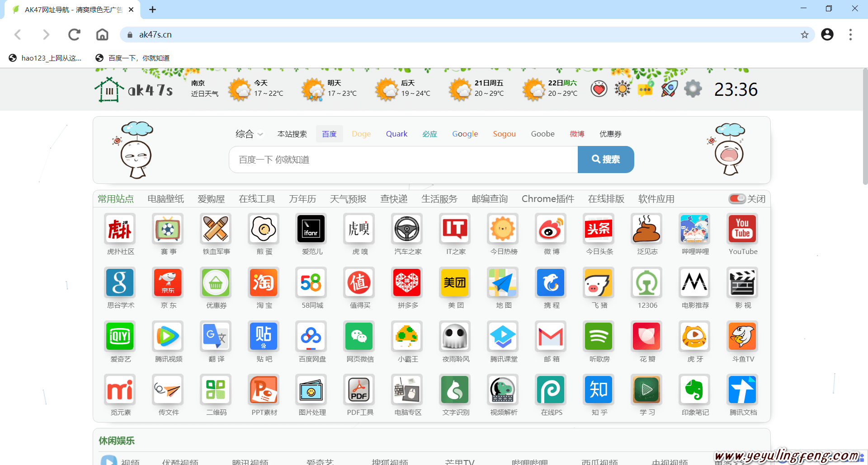Click the gear settings icon beside the clock

(693, 89)
